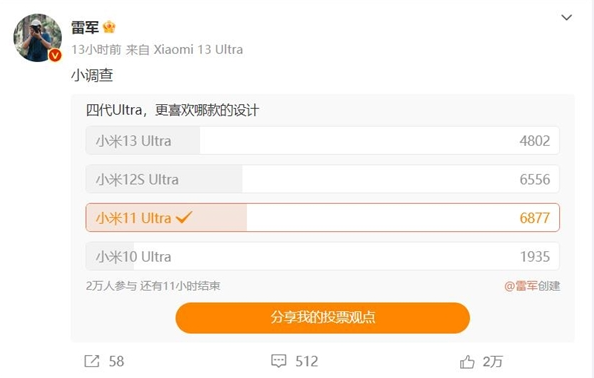This screenshot has width=594, height=378.
Task: Click the poll title 四代Ultra text
Action: point(114,110)
